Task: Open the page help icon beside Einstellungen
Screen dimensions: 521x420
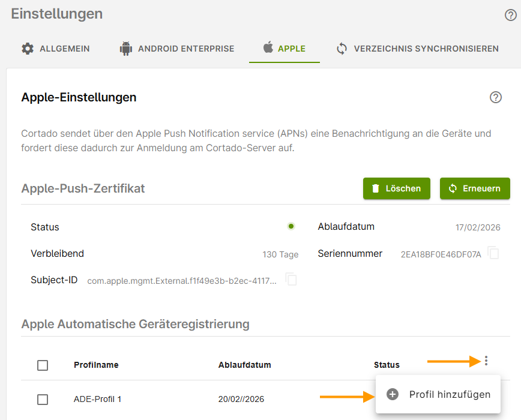Action: [510, 15]
